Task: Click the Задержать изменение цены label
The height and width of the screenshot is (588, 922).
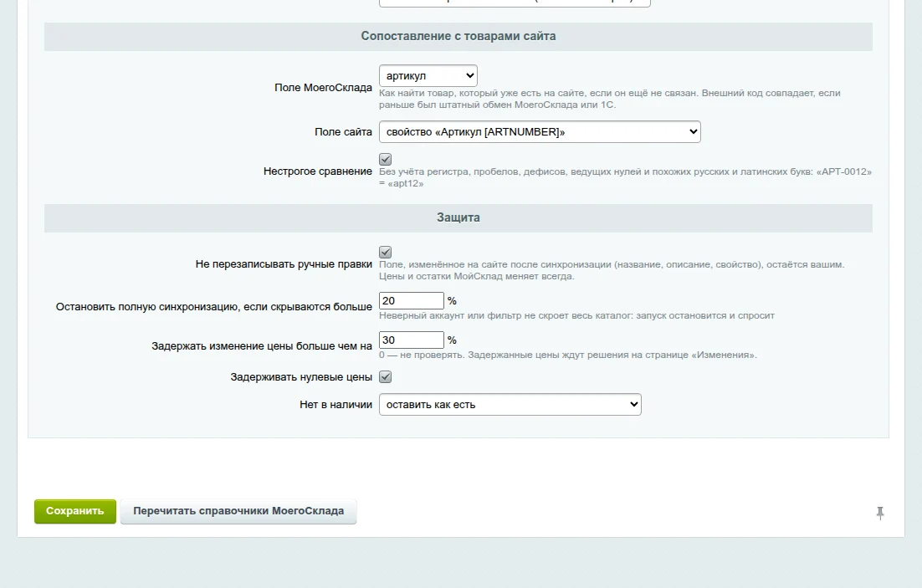Action: pos(262,345)
